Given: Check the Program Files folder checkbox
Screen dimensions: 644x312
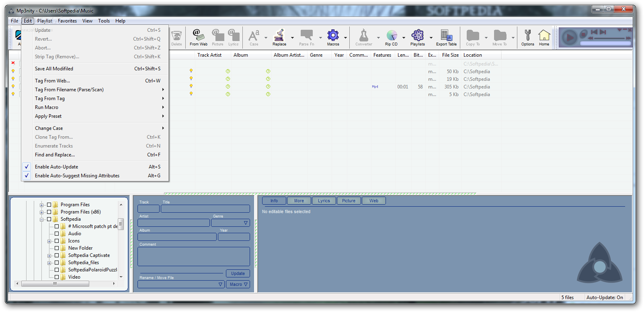Looking at the screenshot, I should [x=49, y=205].
